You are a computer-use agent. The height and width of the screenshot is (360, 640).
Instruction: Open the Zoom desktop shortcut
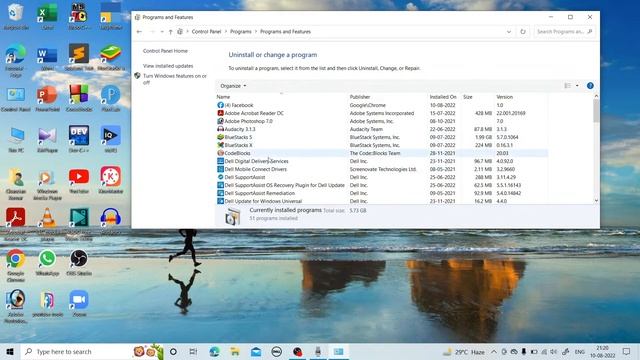point(79,304)
